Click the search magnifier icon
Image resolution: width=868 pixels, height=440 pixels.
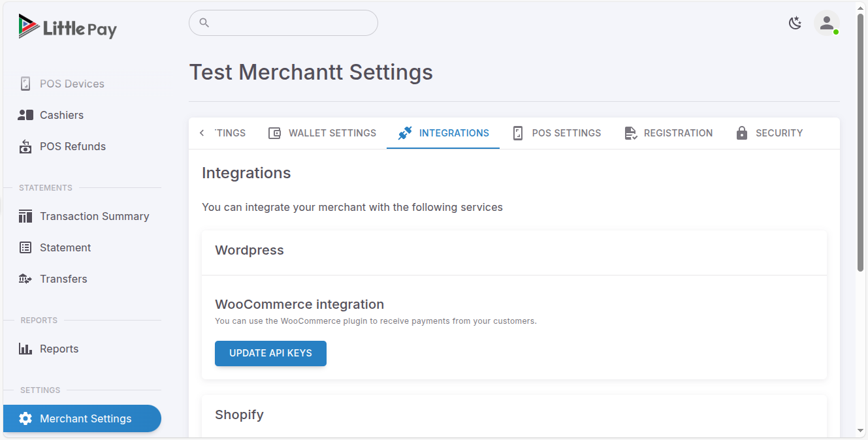coord(204,23)
